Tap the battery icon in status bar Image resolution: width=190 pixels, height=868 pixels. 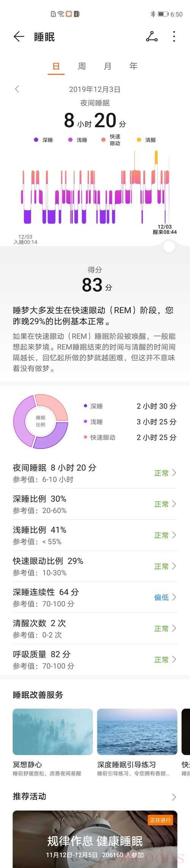pyautogui.click(x=163, y=14)
